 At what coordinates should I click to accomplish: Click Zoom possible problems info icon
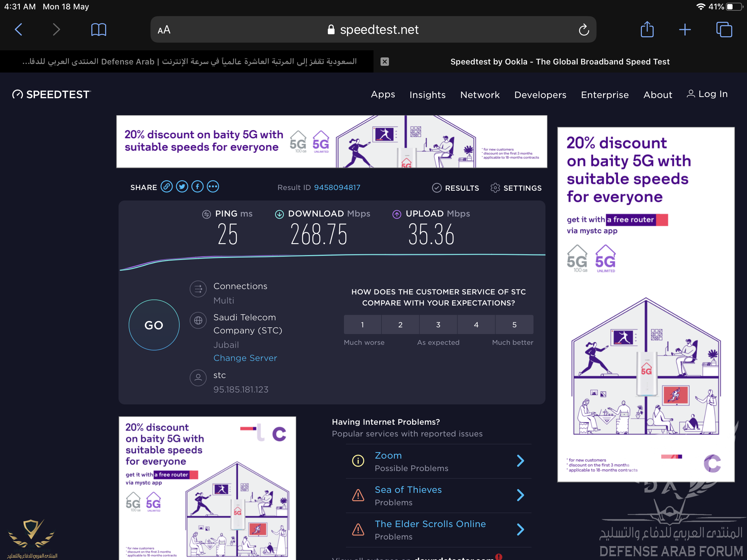click(358, 461)
